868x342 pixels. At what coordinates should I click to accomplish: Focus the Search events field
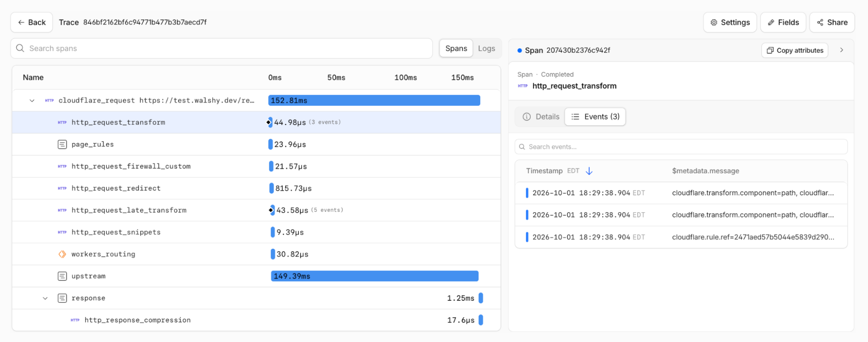[x=681, y=147]
